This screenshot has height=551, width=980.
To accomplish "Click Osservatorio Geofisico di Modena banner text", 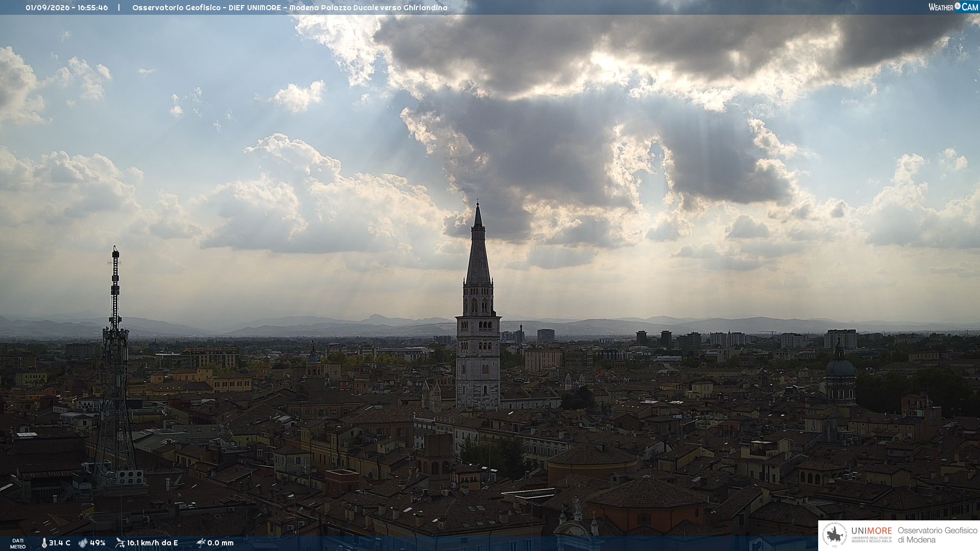I will 937,535.
